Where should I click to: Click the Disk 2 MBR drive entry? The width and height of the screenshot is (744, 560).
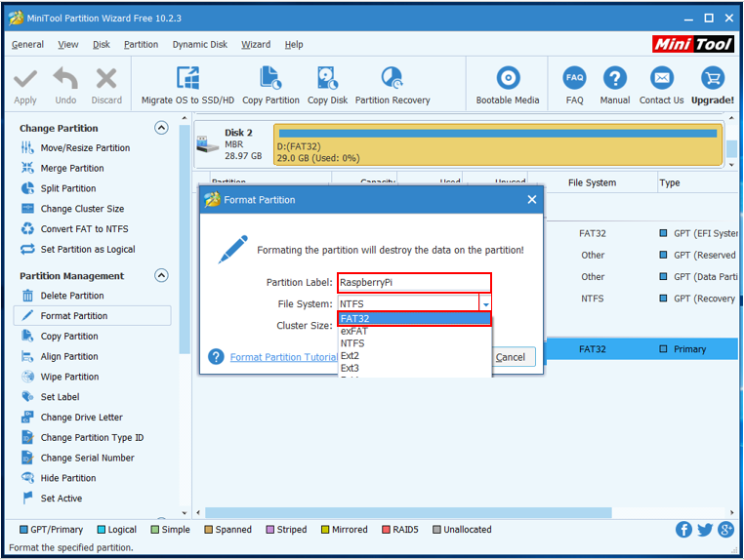tap(232, 144)
